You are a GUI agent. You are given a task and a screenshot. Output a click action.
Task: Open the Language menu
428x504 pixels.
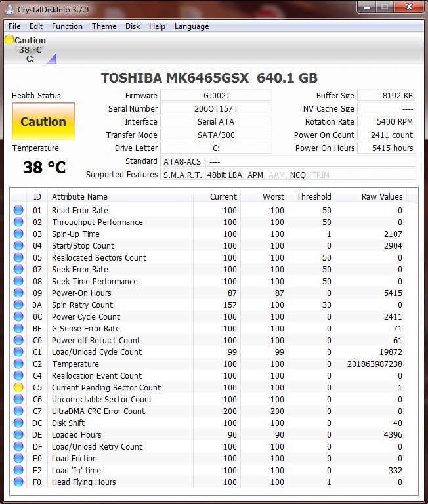[192, 26]
